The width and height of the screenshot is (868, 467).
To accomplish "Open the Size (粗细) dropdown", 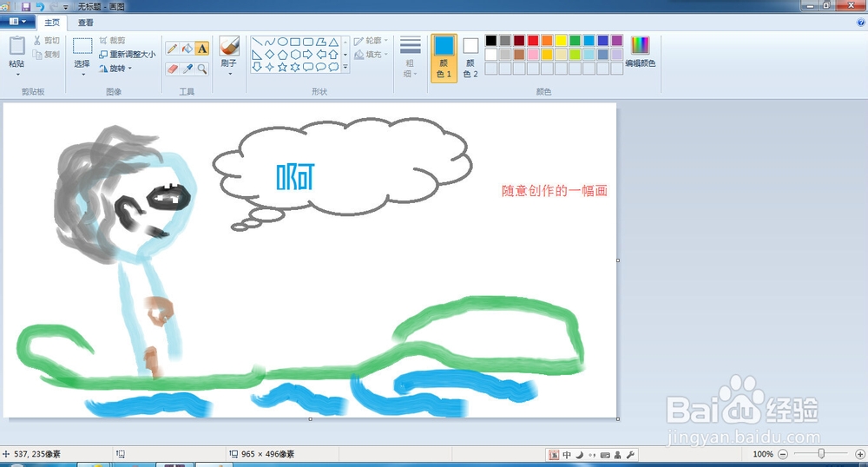I will click(411, 57).
